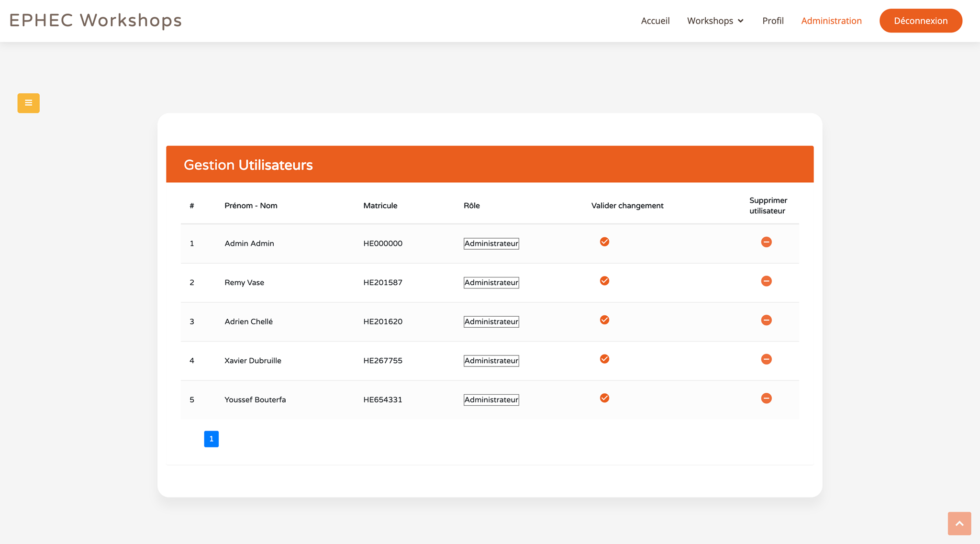This screenshot has height=544, width=980.
Task: Open the yellow hamburger sidebar menu
Action: 28,103
